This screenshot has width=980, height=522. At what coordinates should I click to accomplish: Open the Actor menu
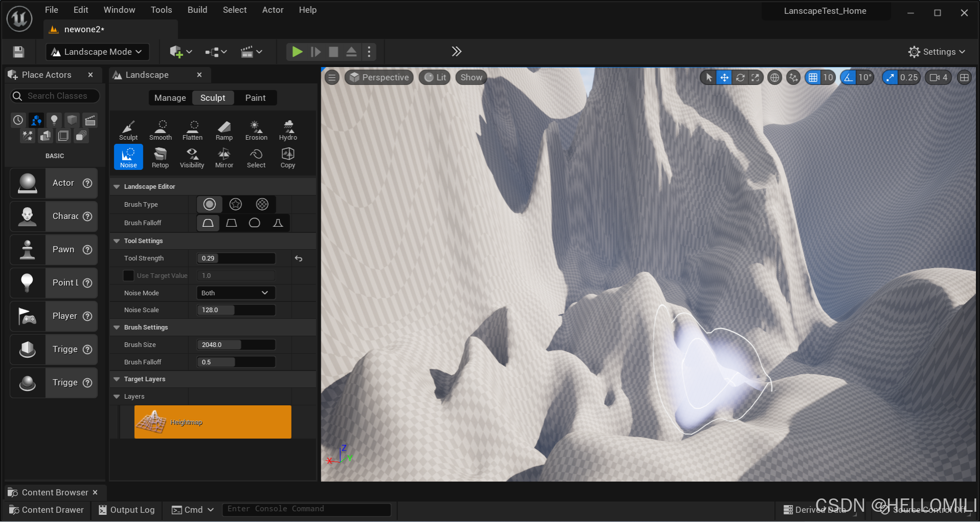273,10
